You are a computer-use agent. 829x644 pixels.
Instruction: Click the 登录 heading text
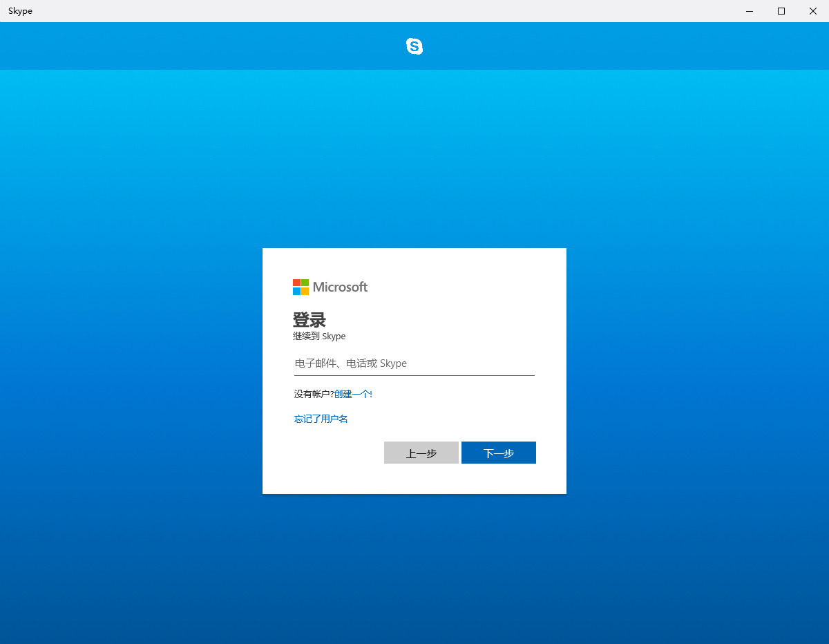(309, 320)
